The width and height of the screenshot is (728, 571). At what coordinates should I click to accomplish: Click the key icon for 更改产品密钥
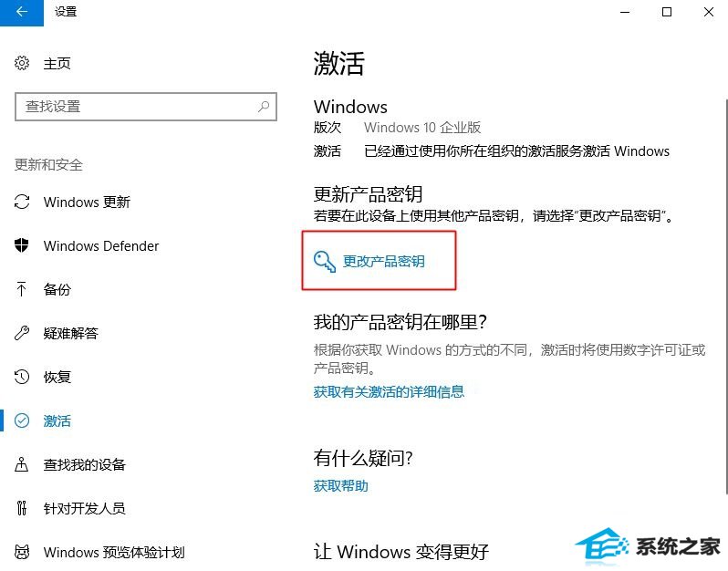point(325,262)
